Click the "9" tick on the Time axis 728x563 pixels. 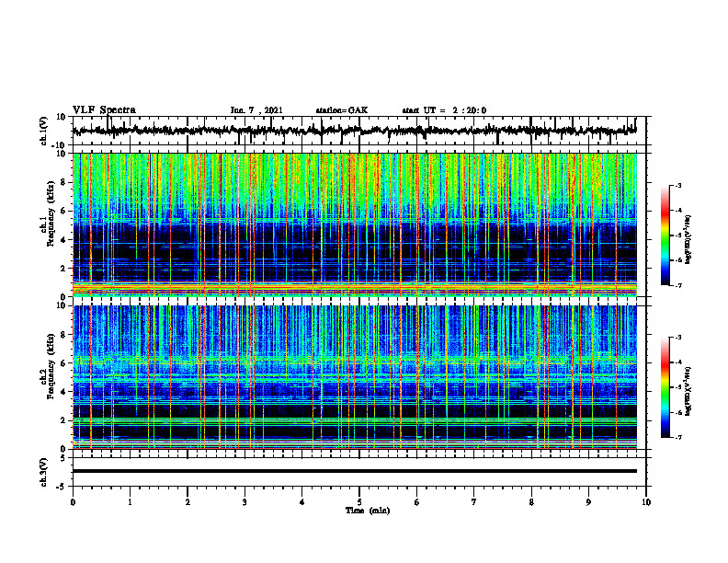(x=588, y=502)
